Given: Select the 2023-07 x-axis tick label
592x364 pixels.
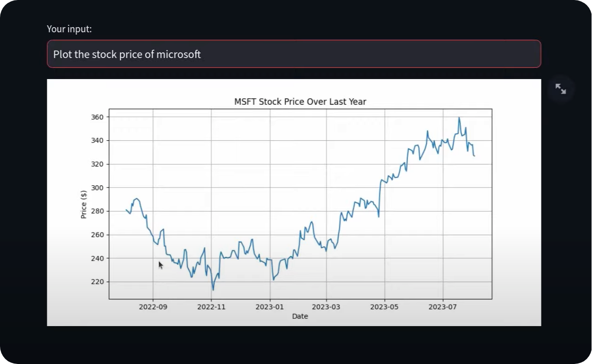Looking at the screenshot, I should [443, 307].
